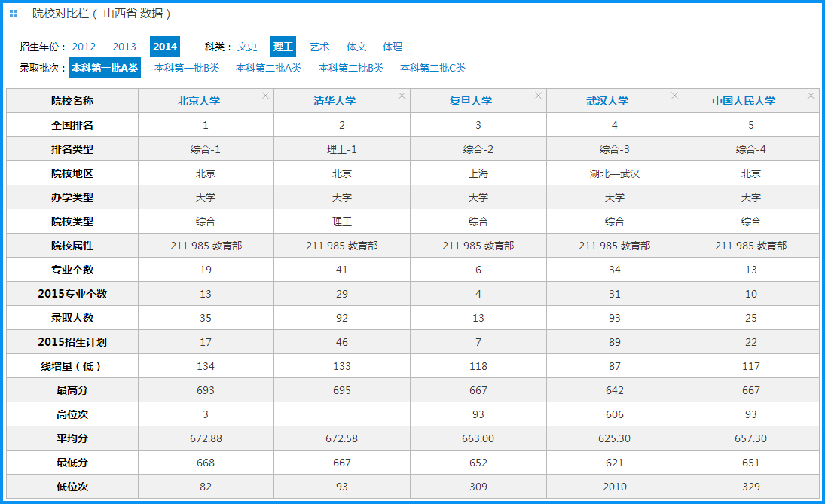Select enrollment year 2013
Viewport: 825px width, 504px height.
124,47
